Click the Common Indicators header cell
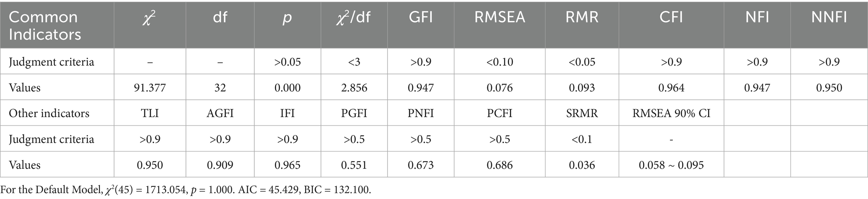This screenshot has height=199, width=868. click(x=45, y=25)
